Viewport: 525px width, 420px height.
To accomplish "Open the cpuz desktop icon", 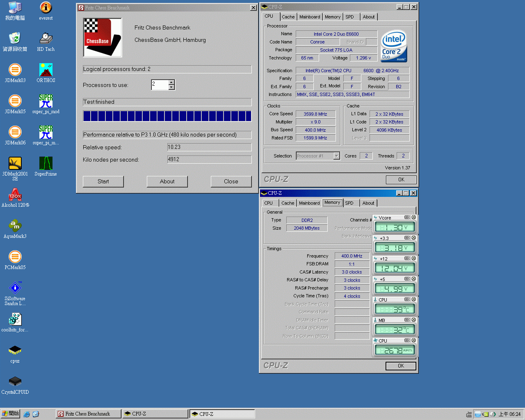I will (x=15, y=354).
